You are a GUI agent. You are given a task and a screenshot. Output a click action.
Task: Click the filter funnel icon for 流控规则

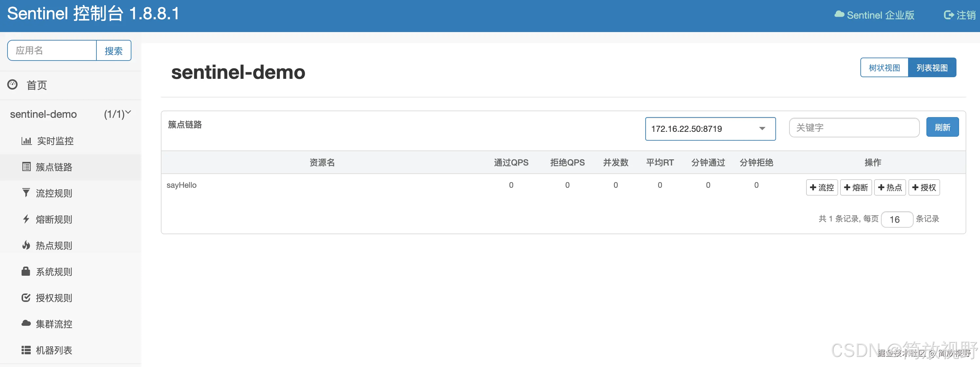click(26, 193)
